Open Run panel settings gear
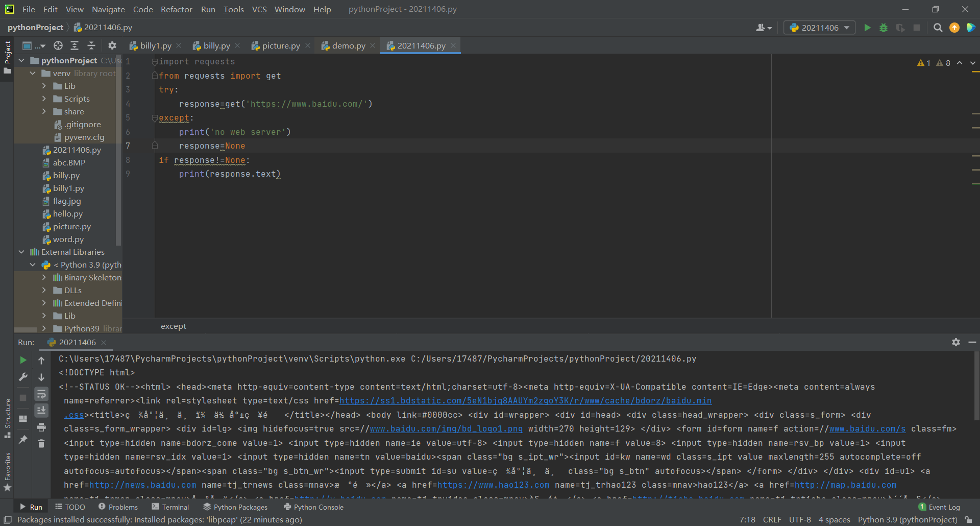The width and height of the screenshot is (980, 526). click(955, 342)
